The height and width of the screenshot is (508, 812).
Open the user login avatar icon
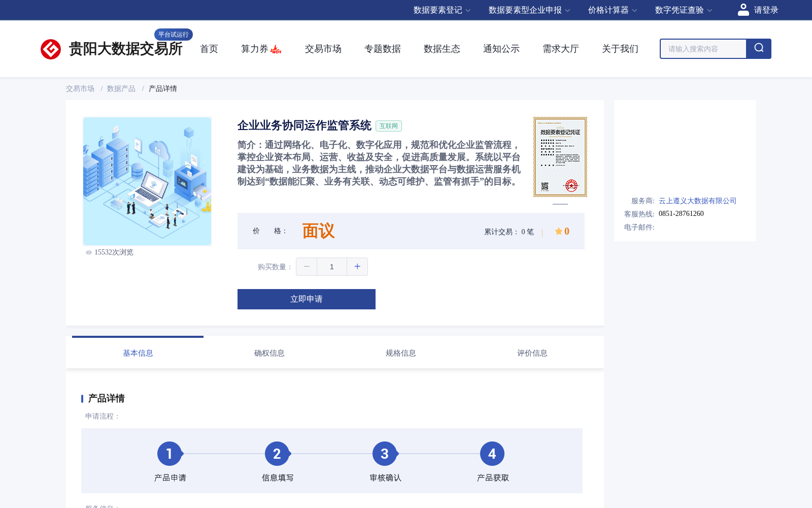743,10
